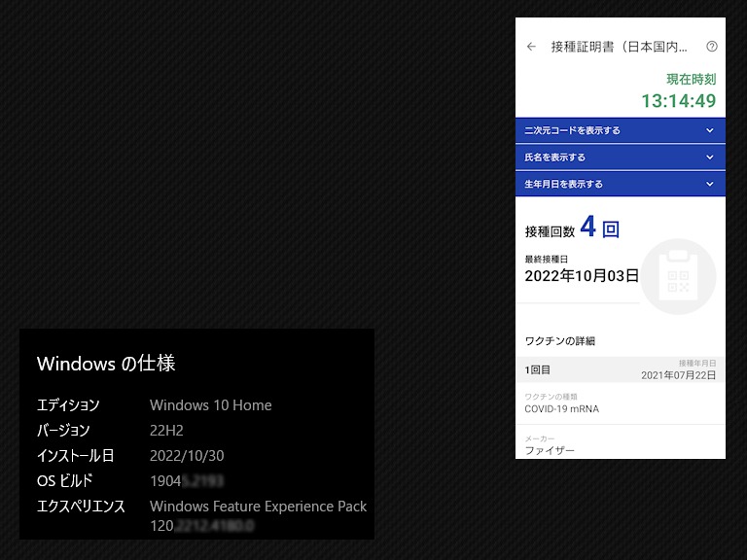The width and height of the screenshot is (747, 560).
Task: Tap the QR code clipboard icon
Action: pyautogui.click(x=678, y=277)
